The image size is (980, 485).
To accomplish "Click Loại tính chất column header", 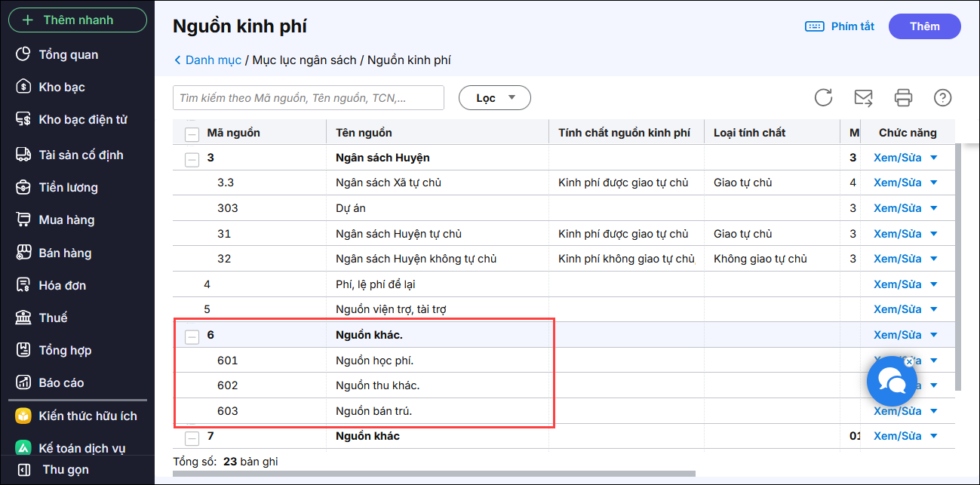I will point(750,133).
